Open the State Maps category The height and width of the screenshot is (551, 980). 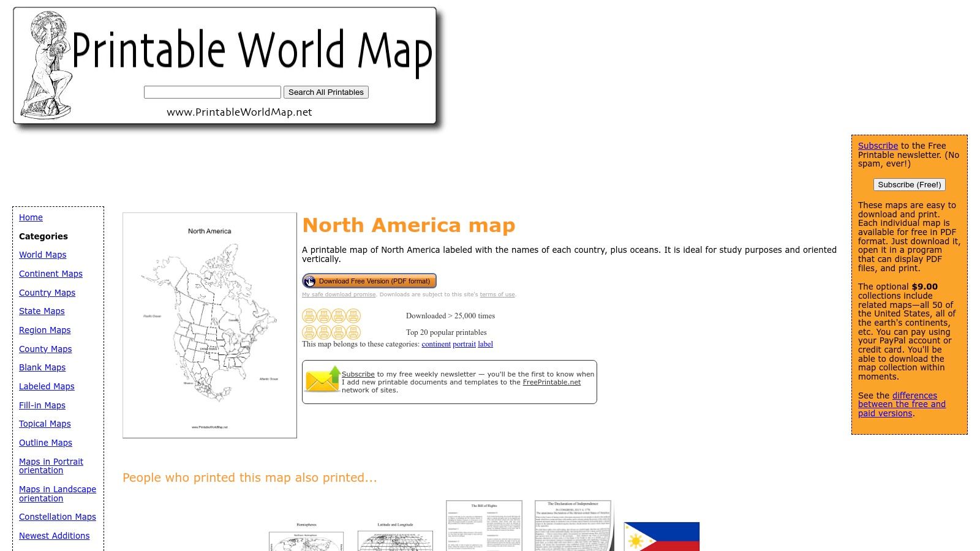click(x=41, y=311)
